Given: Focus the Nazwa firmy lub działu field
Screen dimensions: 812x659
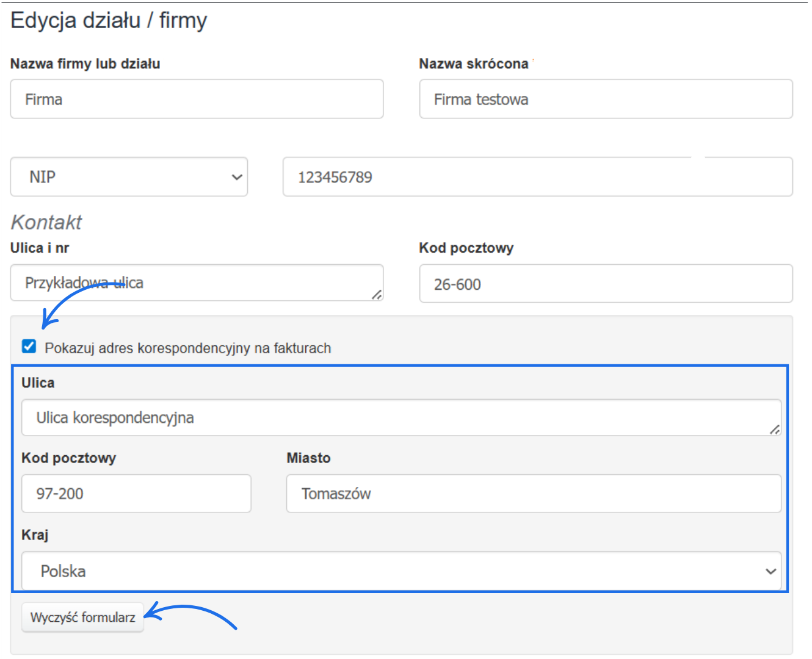Looking at the screenshot, I should pyautogui.click(x=197, y=99).
